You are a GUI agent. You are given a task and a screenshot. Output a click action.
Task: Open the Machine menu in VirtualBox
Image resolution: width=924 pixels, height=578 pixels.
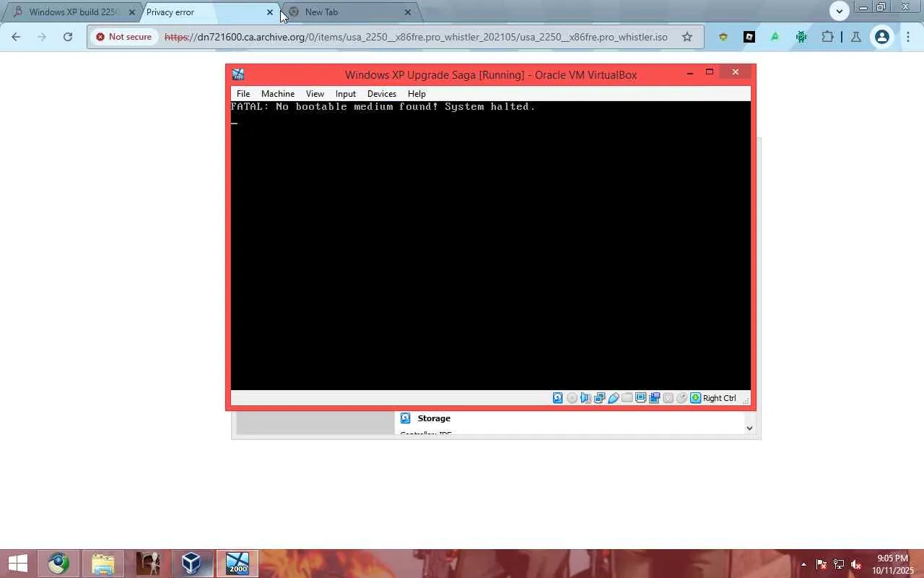pyautogui.click(x=278, y=94)
